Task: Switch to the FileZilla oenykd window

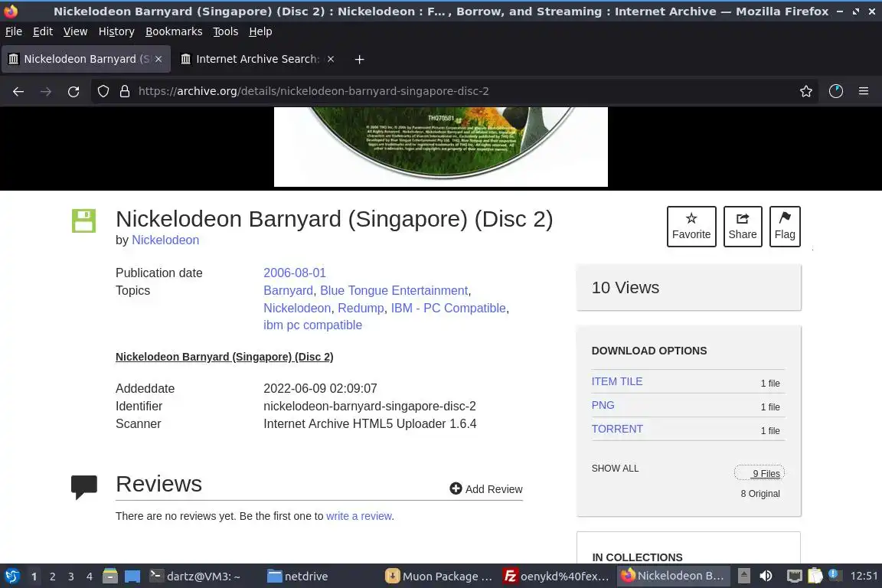Action: [557, 577]
